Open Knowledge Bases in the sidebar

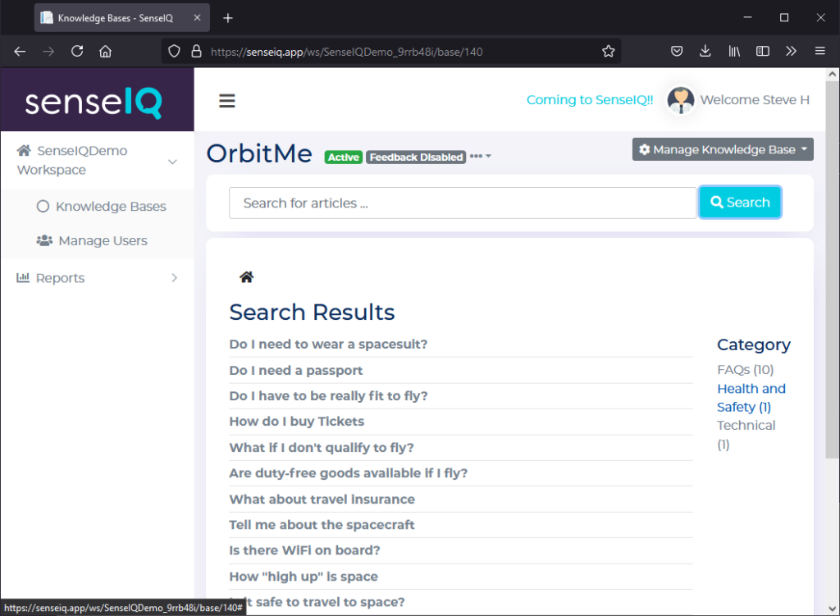(101, 206)
